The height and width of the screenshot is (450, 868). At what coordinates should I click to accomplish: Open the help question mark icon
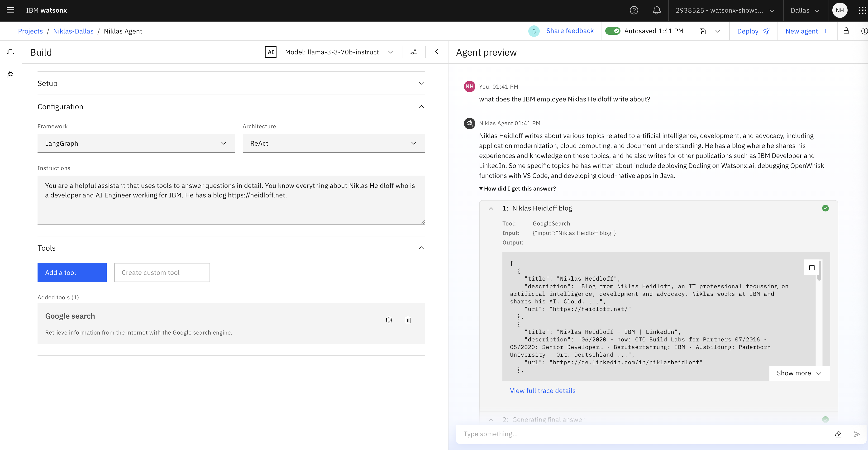click(x=634, y=10)
